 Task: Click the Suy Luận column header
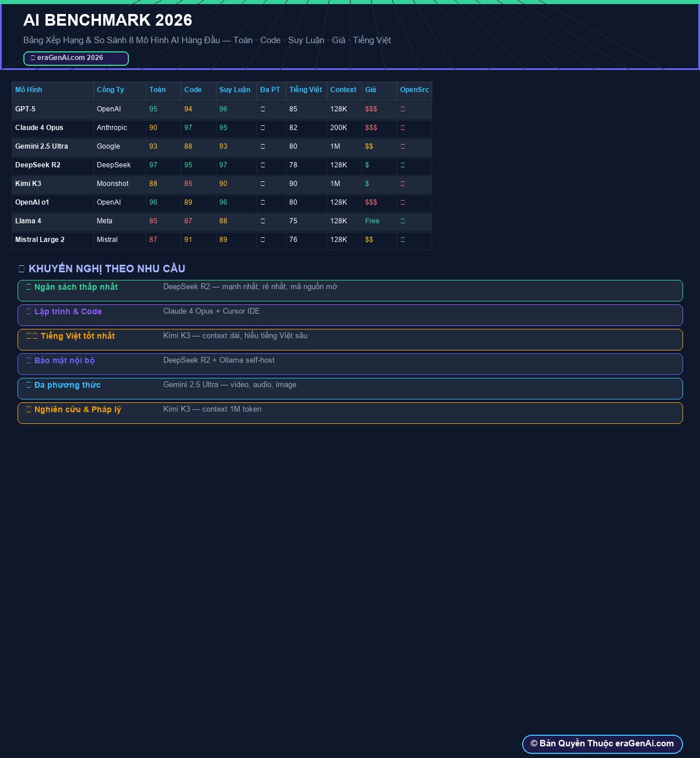(236, 90)
